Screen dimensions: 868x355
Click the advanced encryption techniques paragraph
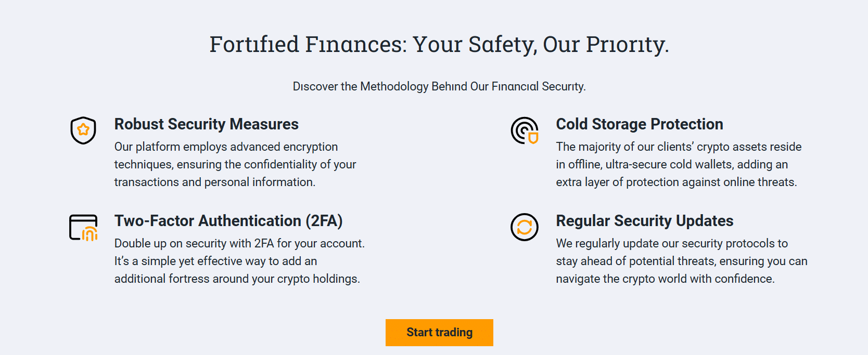235,164
